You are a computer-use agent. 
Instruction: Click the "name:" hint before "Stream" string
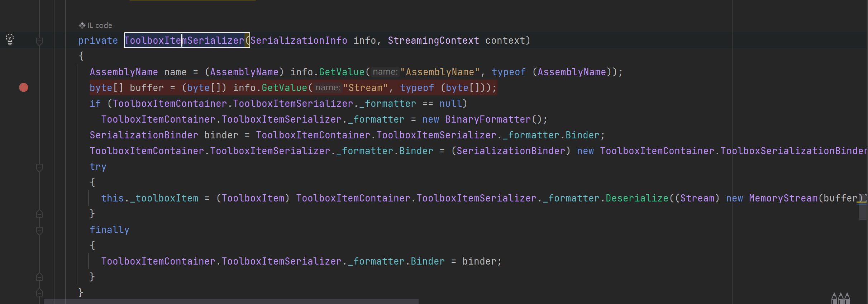click(x=328, y=87)
